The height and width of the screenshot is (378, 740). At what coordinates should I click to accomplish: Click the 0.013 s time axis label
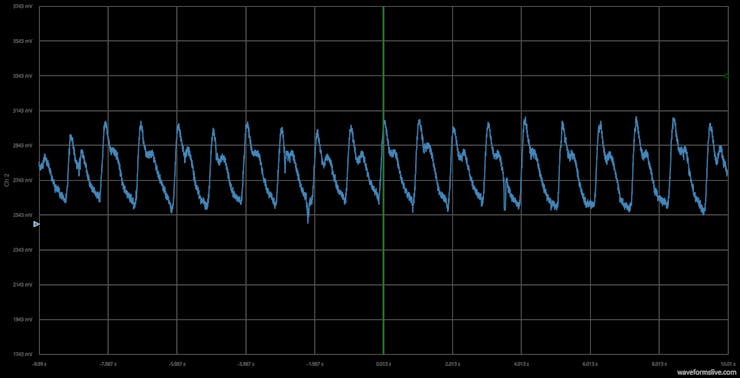click(x=383, y=364)
